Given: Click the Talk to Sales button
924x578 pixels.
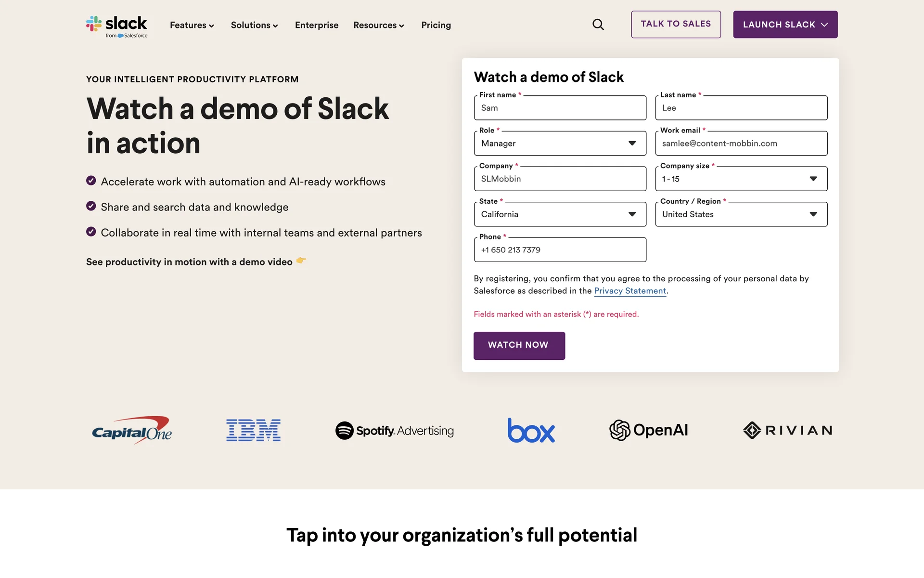Looking at the screenshot, I should coord(676,24).
